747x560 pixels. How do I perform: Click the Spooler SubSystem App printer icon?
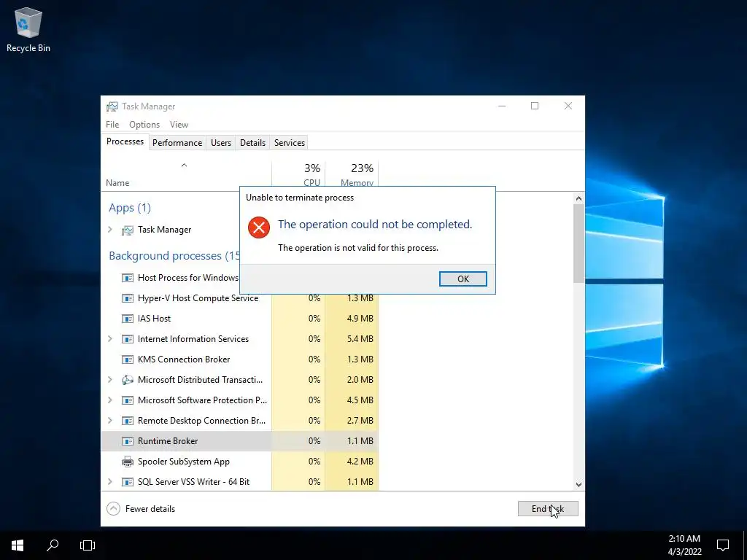[127, 462]
